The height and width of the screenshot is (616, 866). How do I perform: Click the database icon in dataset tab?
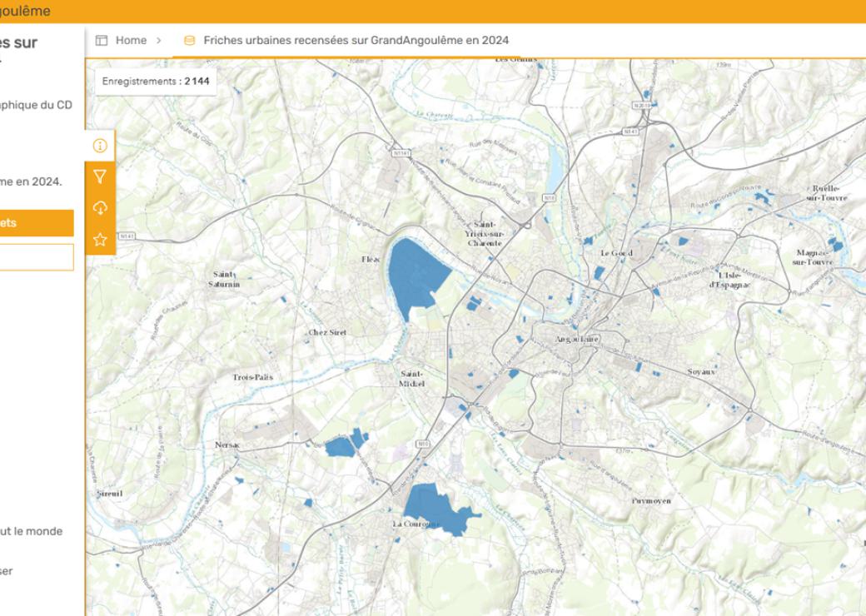click(190, 40)
